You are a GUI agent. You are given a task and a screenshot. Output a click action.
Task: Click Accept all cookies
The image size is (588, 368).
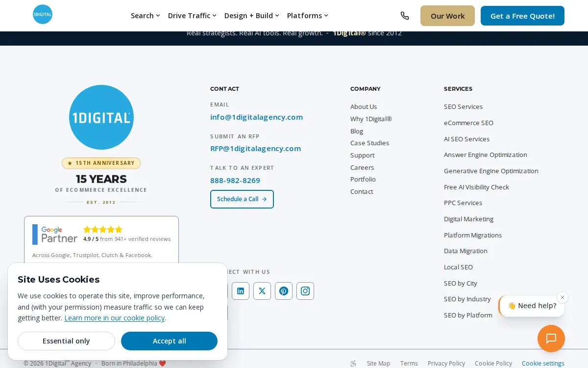(170, 341)
